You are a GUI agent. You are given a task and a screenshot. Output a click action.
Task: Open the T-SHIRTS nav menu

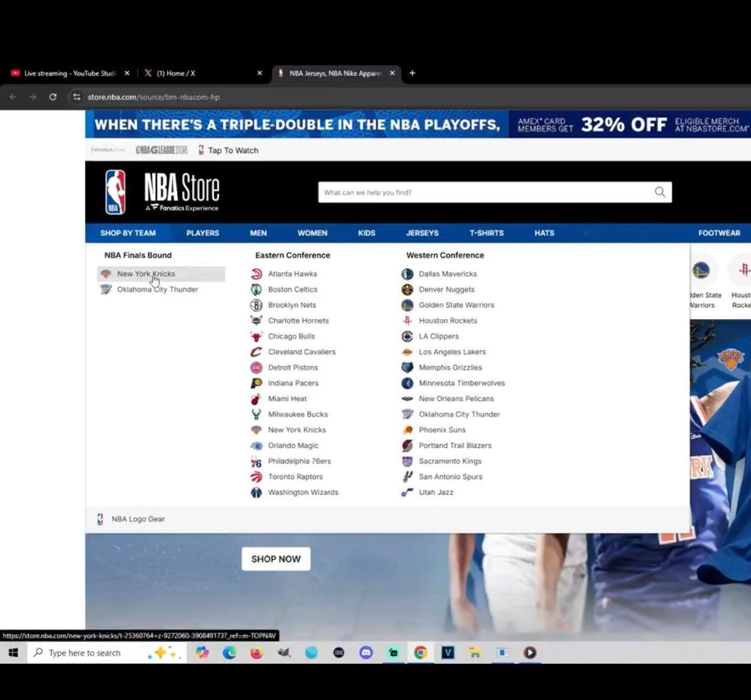point(486,232)
